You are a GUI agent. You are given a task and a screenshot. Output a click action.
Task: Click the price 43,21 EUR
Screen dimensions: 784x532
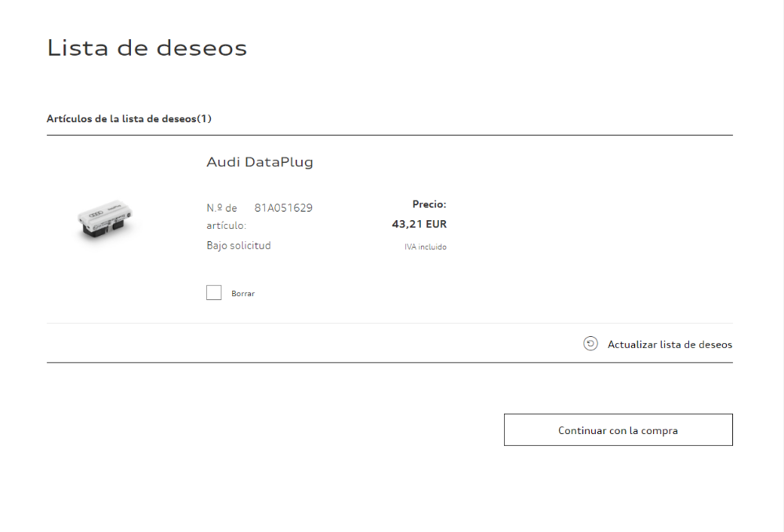[419, 224]
